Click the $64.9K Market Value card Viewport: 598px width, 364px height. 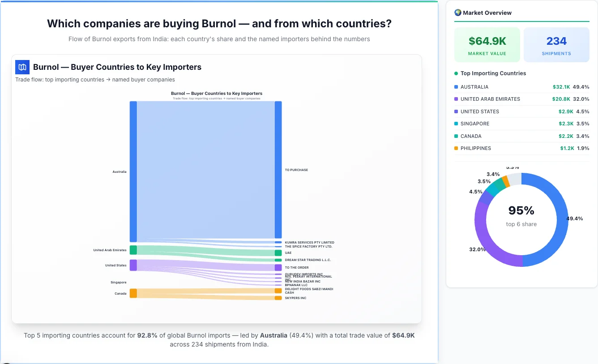[487, 44]
